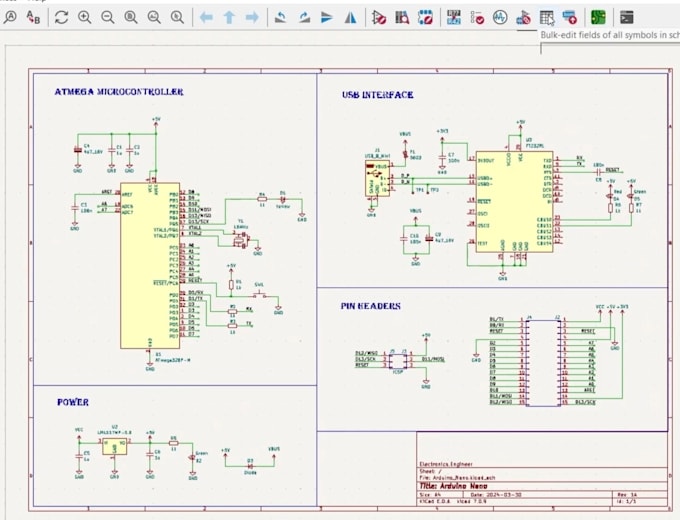This screenshot has height=520, width=680.
Task: Select resistor R4 near D13/SCK line
Action: coord(262,199)
